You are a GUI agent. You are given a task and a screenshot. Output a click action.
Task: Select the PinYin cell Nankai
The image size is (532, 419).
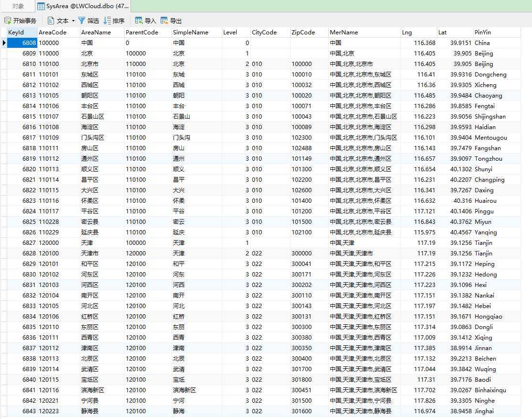[x=497, y=296]
